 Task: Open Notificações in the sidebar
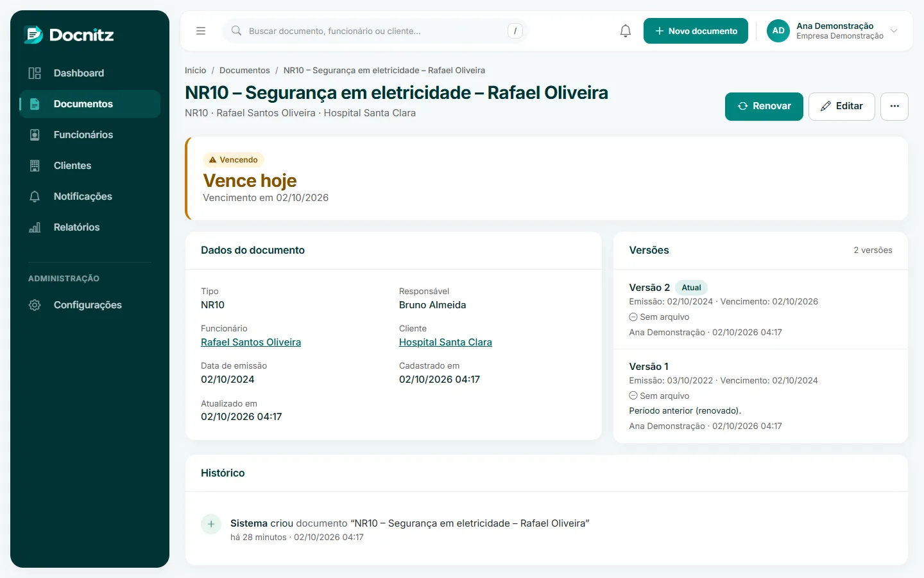tap(90, 197)
